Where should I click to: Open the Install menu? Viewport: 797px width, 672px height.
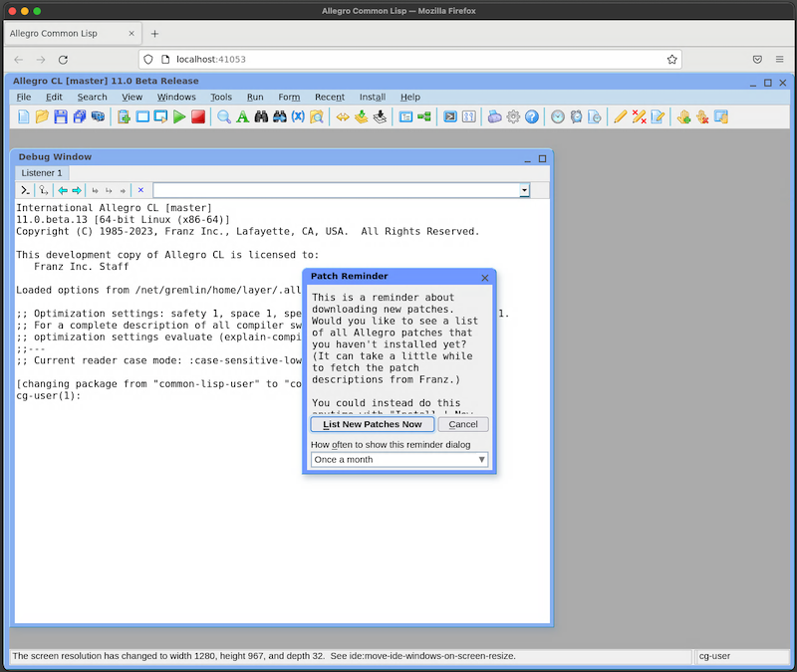[372, 97]
